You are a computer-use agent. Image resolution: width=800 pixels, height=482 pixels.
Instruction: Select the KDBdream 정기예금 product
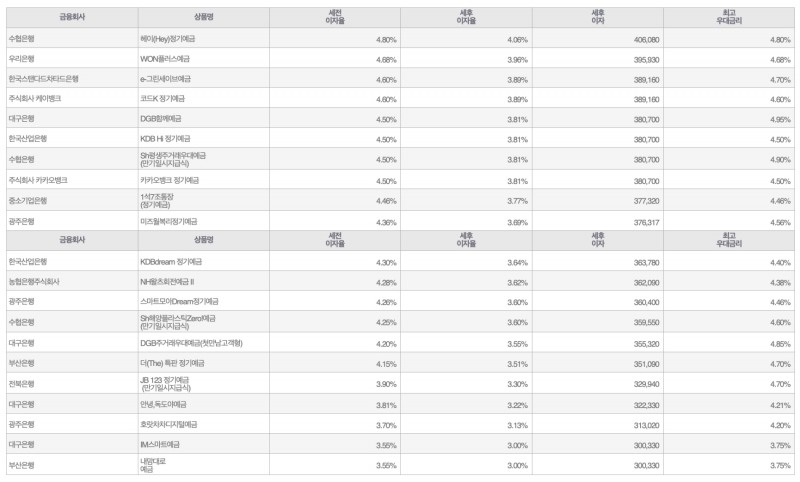[169, 261]
